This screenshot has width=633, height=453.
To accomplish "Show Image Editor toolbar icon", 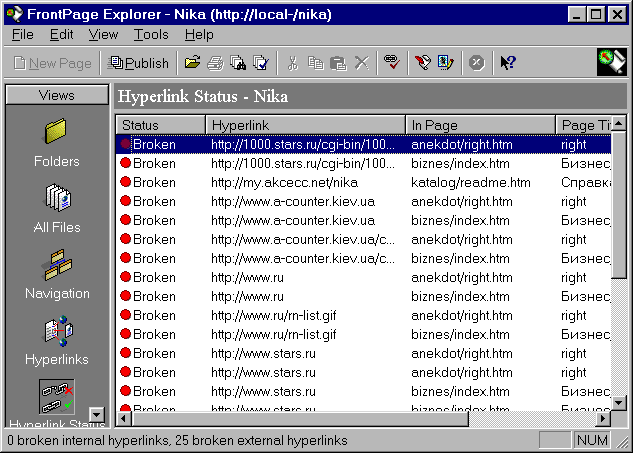I will (x=445, y=63).
